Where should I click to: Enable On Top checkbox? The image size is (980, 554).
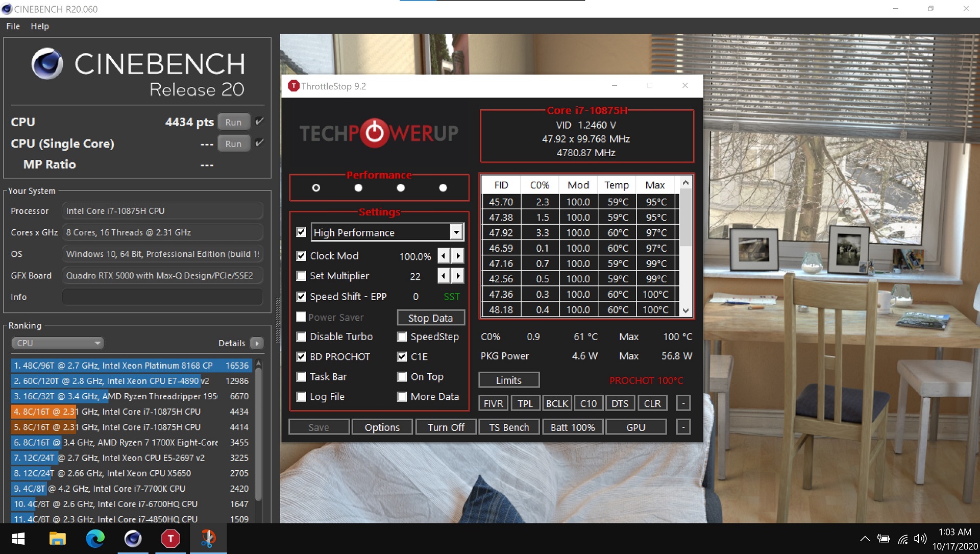click(402, 377)
